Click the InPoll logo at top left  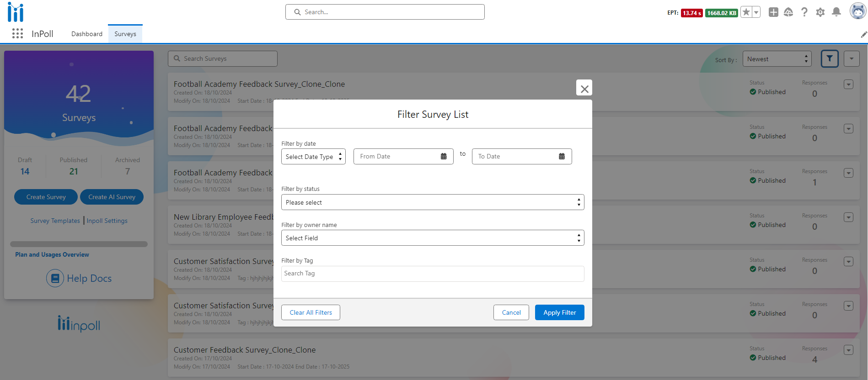16,12
